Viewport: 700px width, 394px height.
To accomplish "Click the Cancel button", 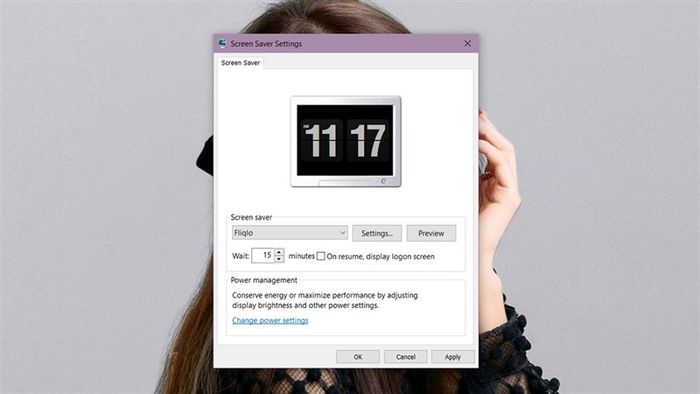I will click(405, 357).
